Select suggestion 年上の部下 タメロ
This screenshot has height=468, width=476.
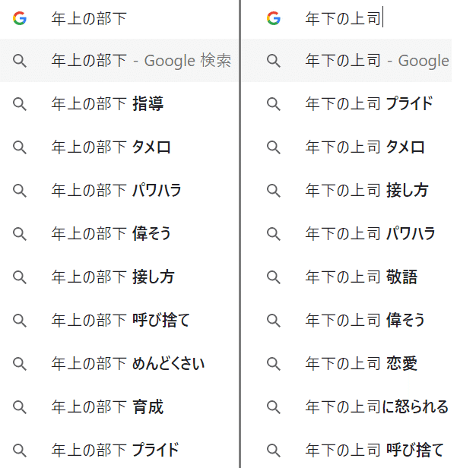click(x=111, y=147)
